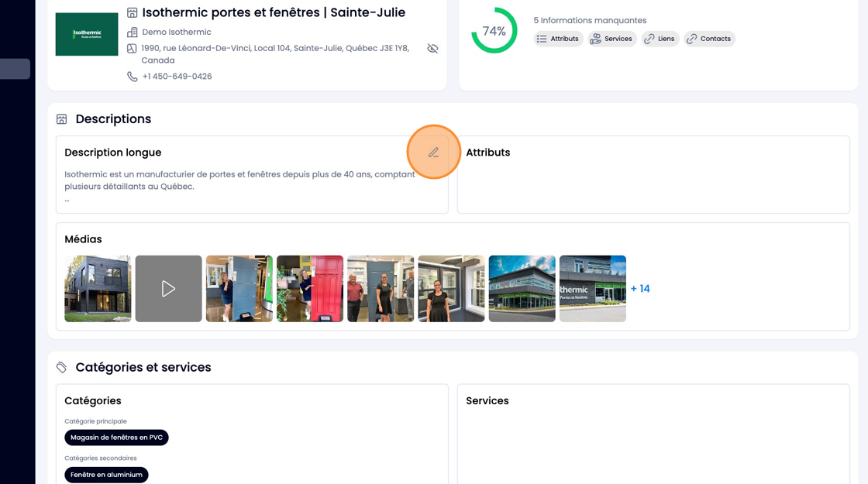Open the missing Attributs chip
868x484 pixels.
click(558, 39)
